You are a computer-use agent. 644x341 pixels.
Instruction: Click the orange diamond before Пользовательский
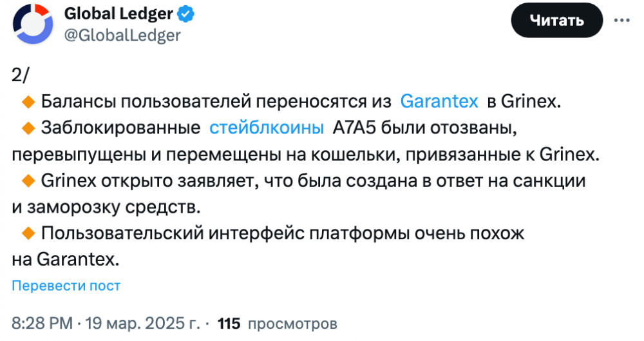(28, 233)
